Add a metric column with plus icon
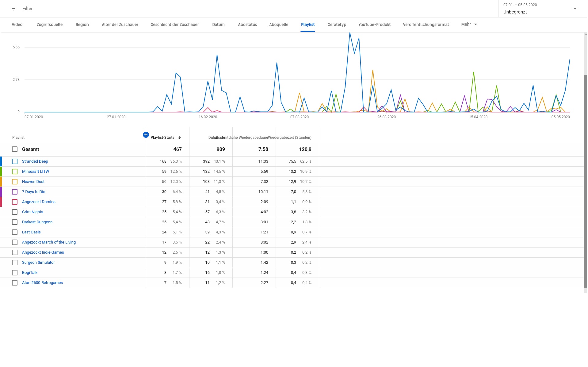The image size is (588, 367). coord(146,135)
